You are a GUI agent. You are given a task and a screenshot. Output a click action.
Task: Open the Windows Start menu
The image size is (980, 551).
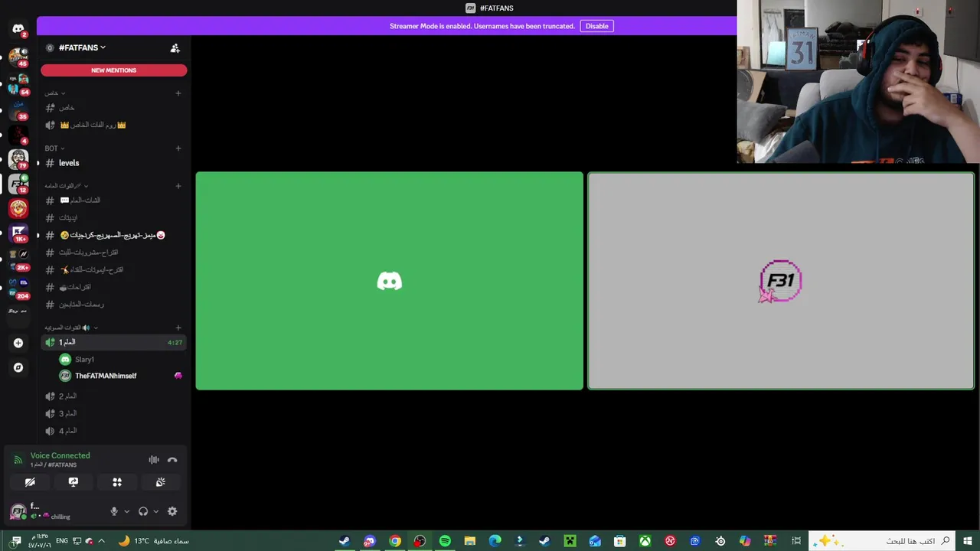coord(968,541)
